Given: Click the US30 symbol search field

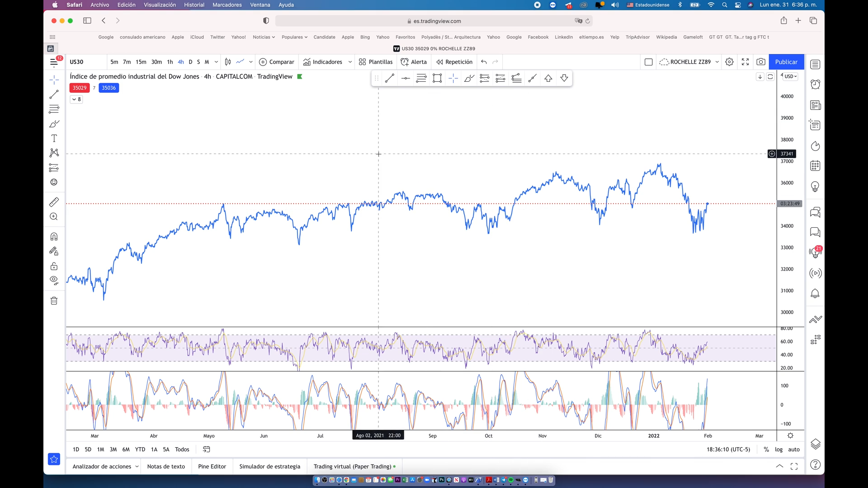Looking at the screenshot, I should tap(87, 62).
